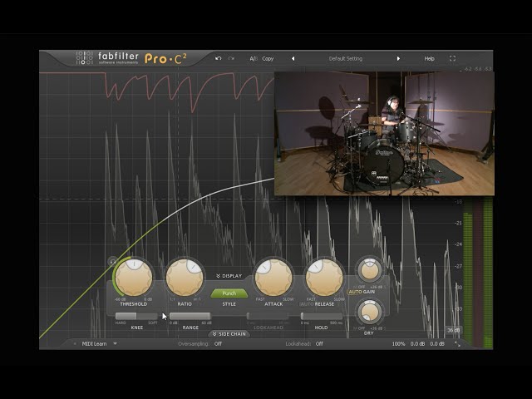Viewport: 532px width, 399px height.
Task: Change Oversampling Off setting
Action: click(x=218, y=343)
